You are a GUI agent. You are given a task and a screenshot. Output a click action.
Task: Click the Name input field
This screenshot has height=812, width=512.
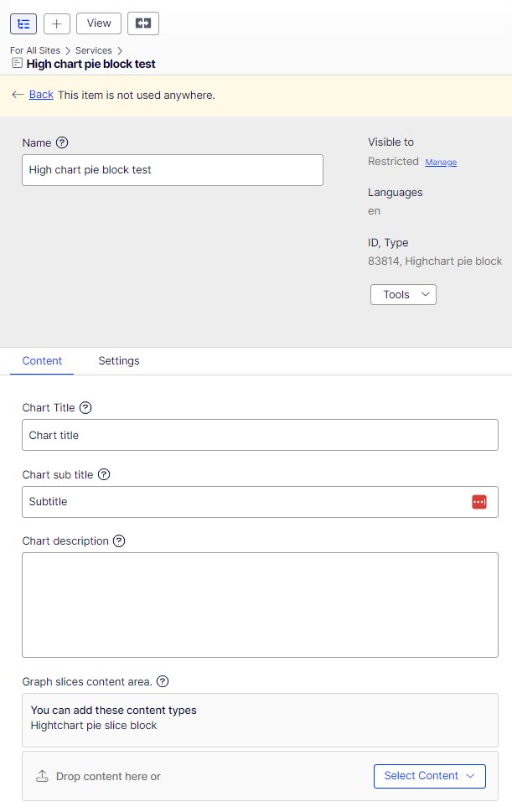[x=173, y=170]
